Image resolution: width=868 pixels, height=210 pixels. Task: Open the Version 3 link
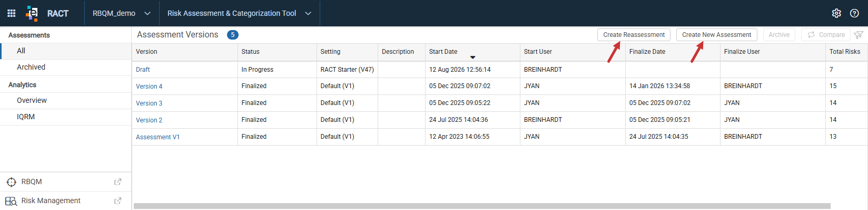[x=149, y=103]
